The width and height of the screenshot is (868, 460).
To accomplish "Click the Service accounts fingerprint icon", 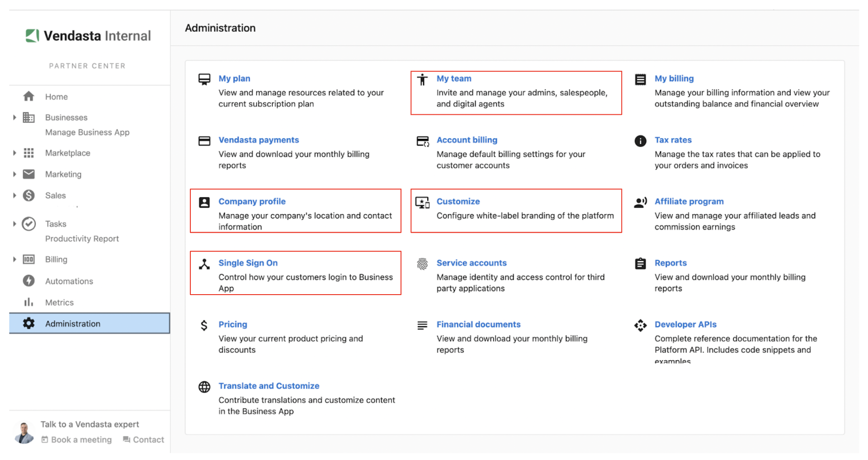I will pos(422,264).
